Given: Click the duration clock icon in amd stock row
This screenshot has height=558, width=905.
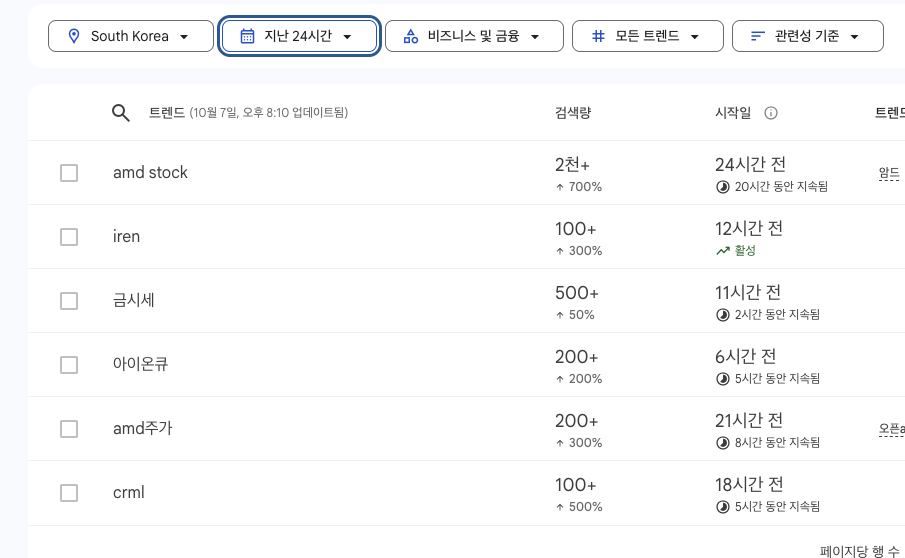Looking at the screenshot, I should (723, 187).
